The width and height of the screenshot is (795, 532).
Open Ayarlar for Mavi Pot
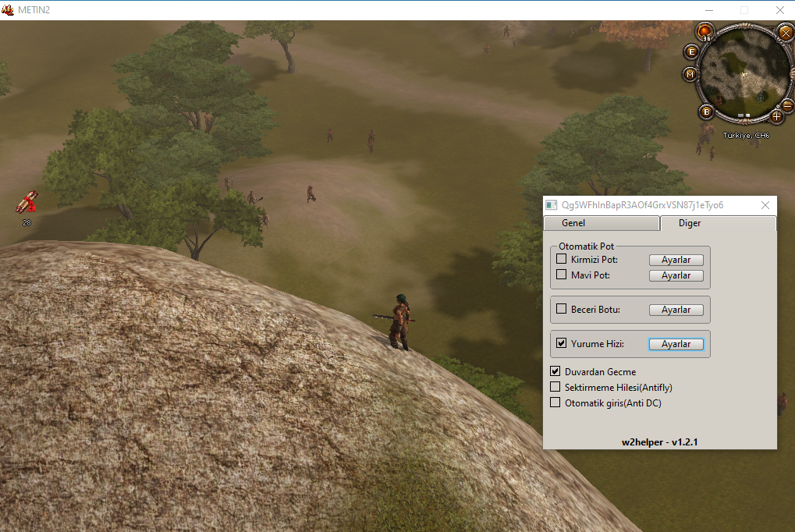coord(676,275)
